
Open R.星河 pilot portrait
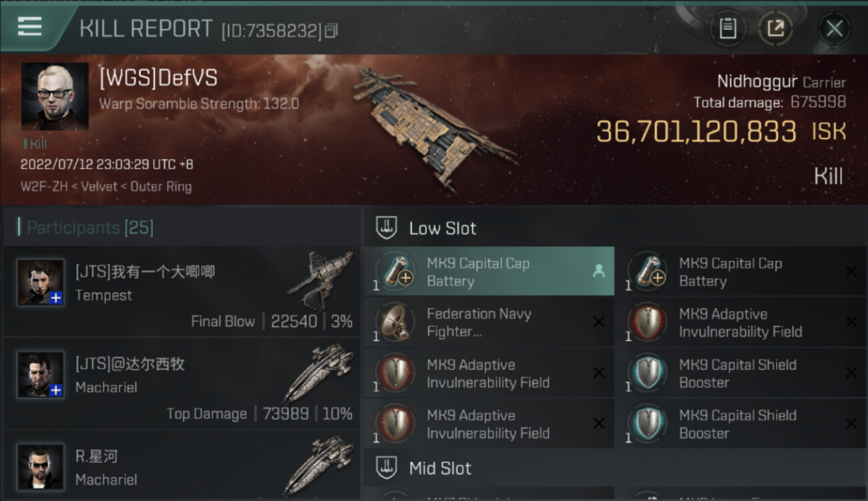tap(41, 467)
